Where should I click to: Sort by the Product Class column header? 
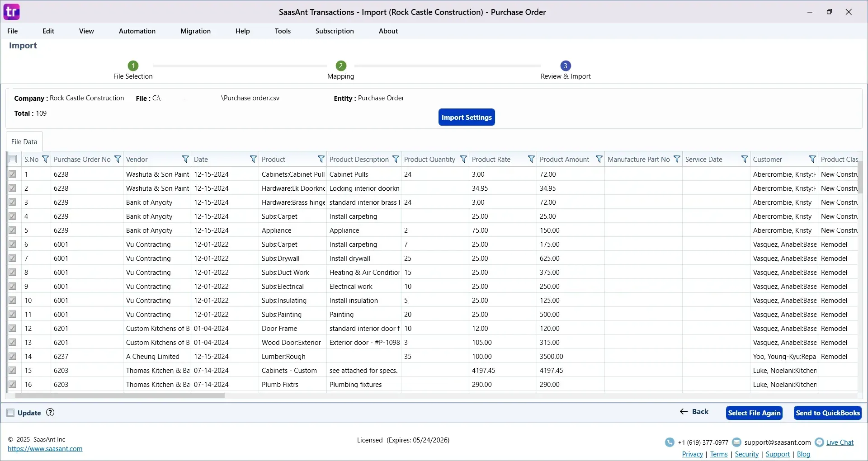(x=839, y=159)
